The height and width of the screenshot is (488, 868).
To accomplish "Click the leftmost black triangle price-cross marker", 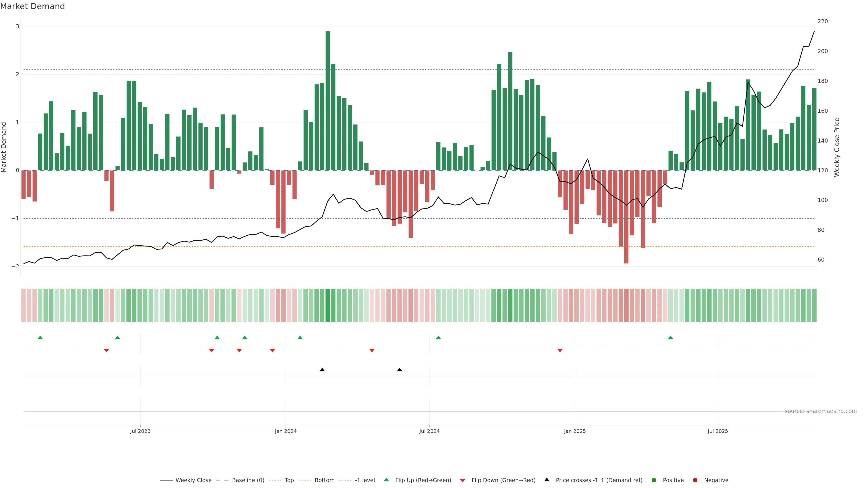I will [x=322, y=370].
